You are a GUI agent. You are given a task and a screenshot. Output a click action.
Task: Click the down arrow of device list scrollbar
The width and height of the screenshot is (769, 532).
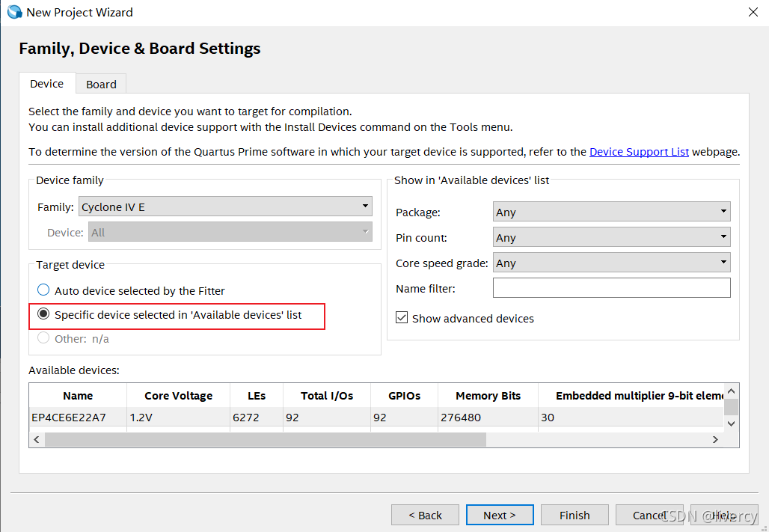[x=732, y=424]
